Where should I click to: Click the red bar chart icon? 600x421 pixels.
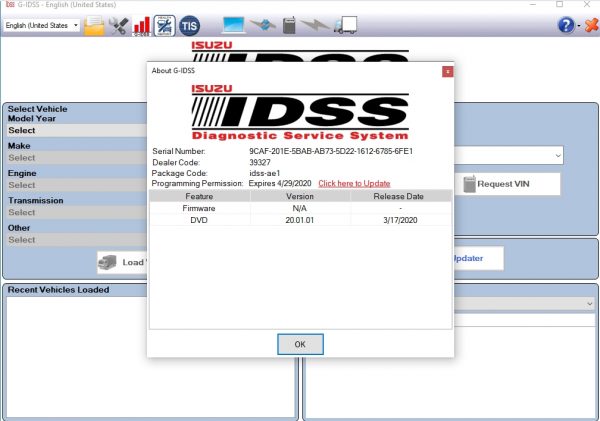(142, 26)
